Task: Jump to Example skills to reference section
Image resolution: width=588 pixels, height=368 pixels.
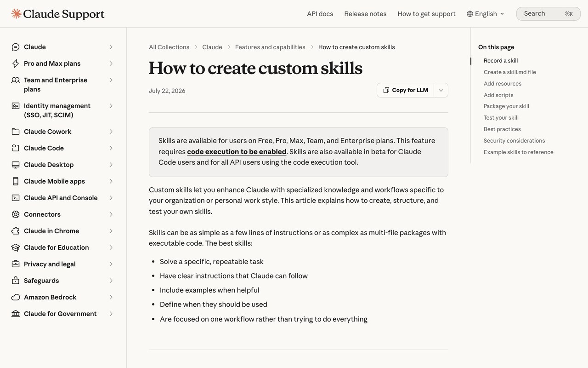Action: [519, 152]
